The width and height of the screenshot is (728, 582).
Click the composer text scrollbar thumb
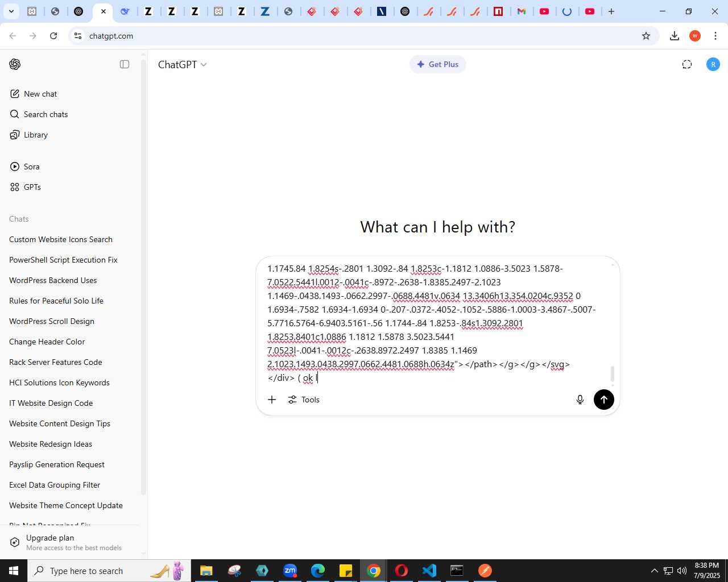(613, 374)
